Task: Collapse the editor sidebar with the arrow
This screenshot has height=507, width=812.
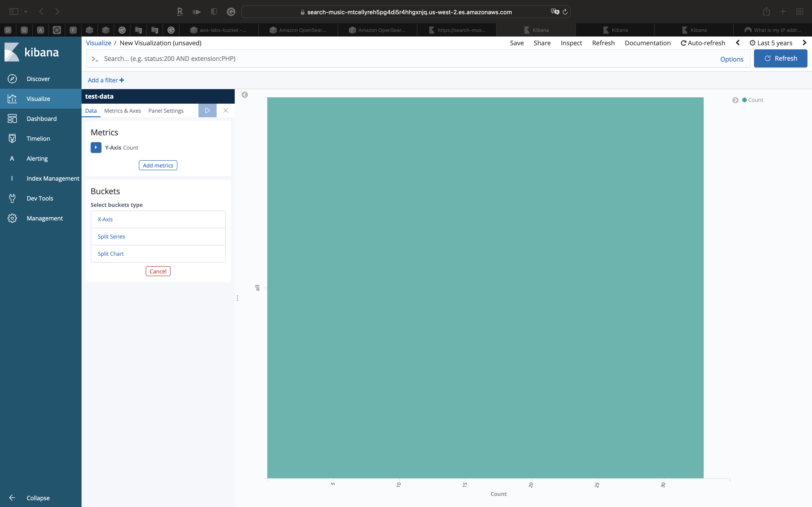Action: pos(245,95)
